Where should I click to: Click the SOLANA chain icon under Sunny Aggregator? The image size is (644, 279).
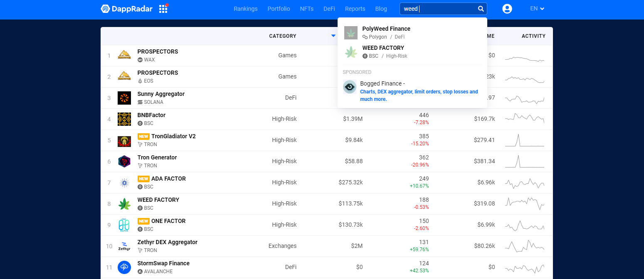pos(140,102)
